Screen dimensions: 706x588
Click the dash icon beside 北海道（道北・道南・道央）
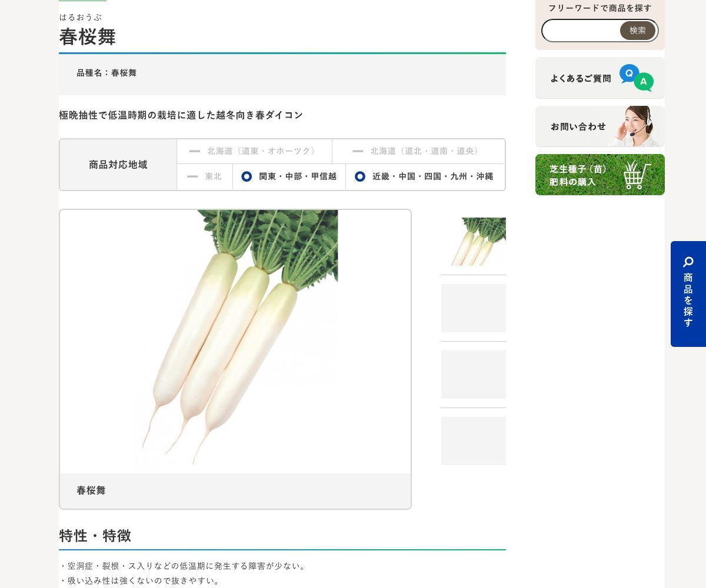358,151
